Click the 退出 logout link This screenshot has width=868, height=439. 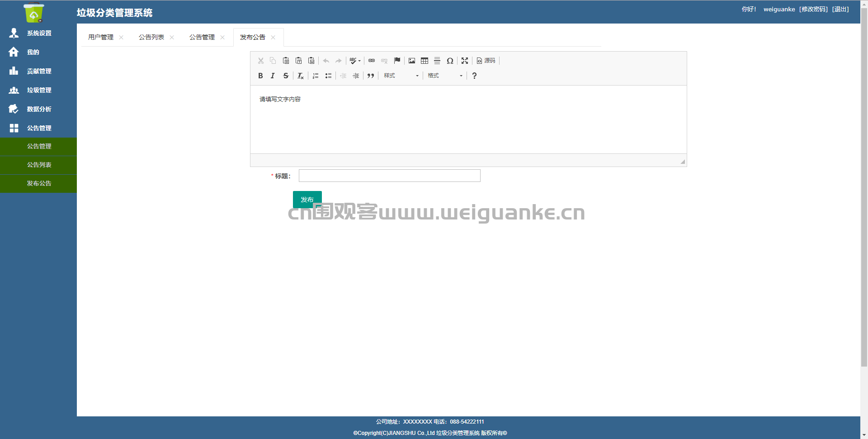(840, 9)
